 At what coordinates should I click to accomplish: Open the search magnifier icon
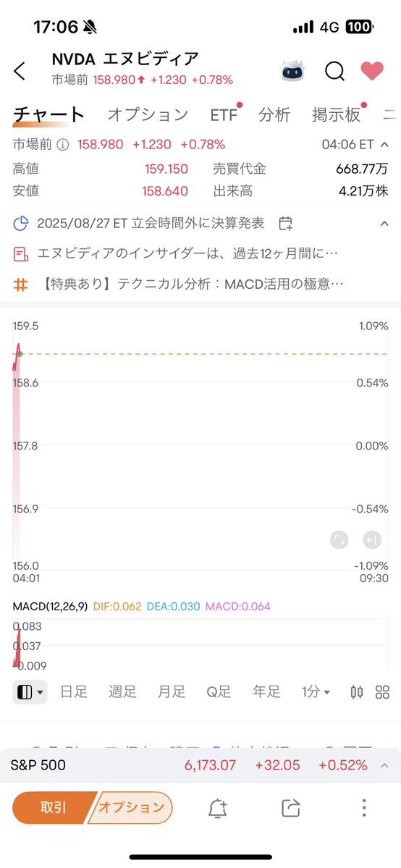(x=334, y=71)
